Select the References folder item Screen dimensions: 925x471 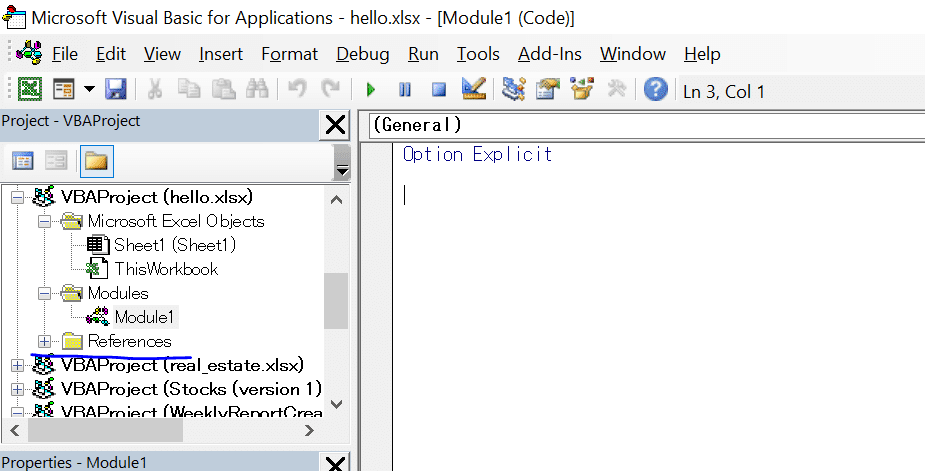129,341
